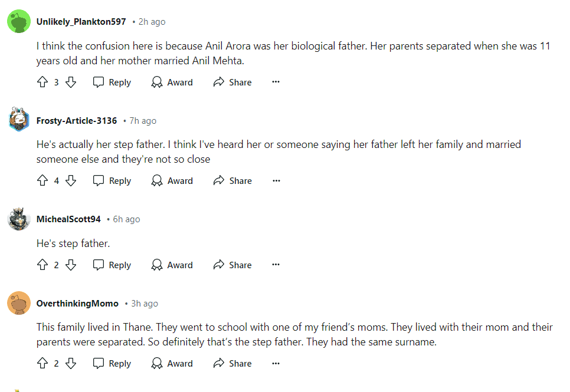Expand more options for MichealScott94's comment
This screenshot has width=570, height=392.
pyautogui.click(x=276, y=265)
